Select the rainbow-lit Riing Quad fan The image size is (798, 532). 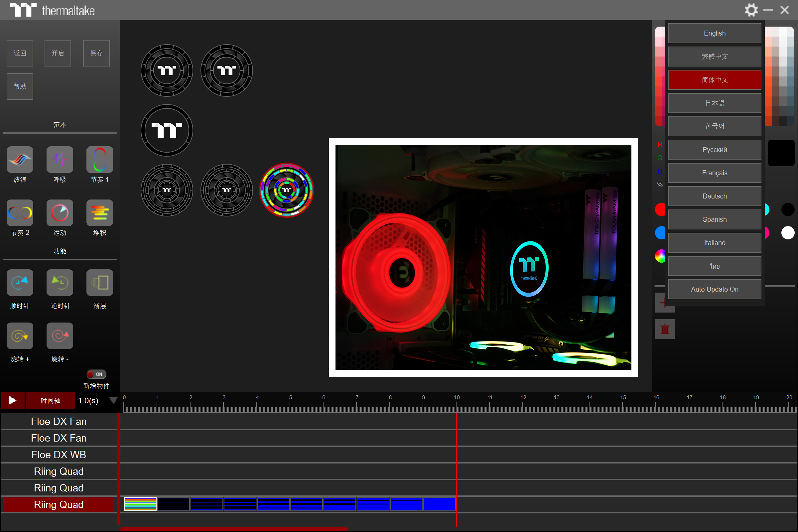click(x=286, y=190)
